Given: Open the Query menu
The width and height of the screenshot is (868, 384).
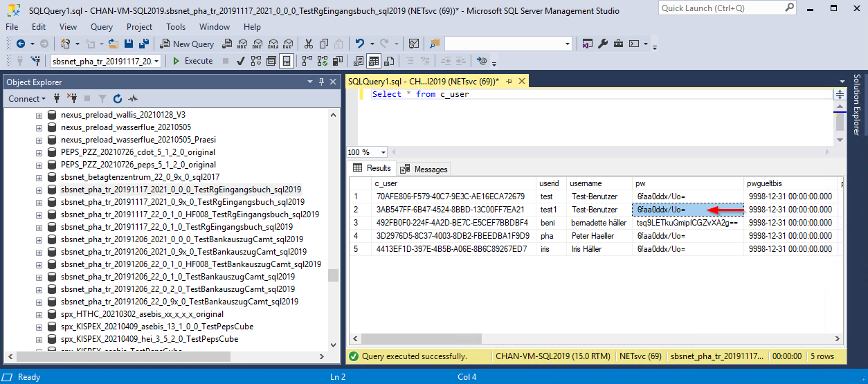Looking at the screenshot, I should tap(101, 27).
